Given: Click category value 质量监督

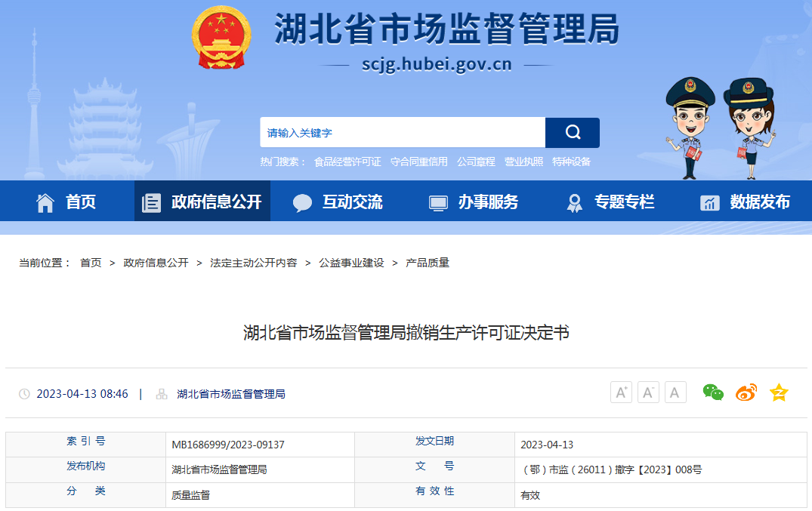Looking at the screenshot, I should tap(190, 495).
